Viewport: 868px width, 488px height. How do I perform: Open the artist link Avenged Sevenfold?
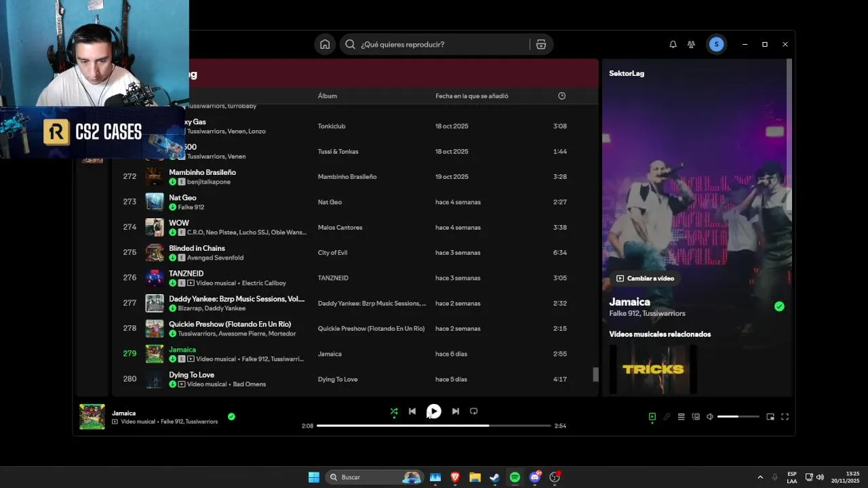pyautogui.click(x=215, y=258)
